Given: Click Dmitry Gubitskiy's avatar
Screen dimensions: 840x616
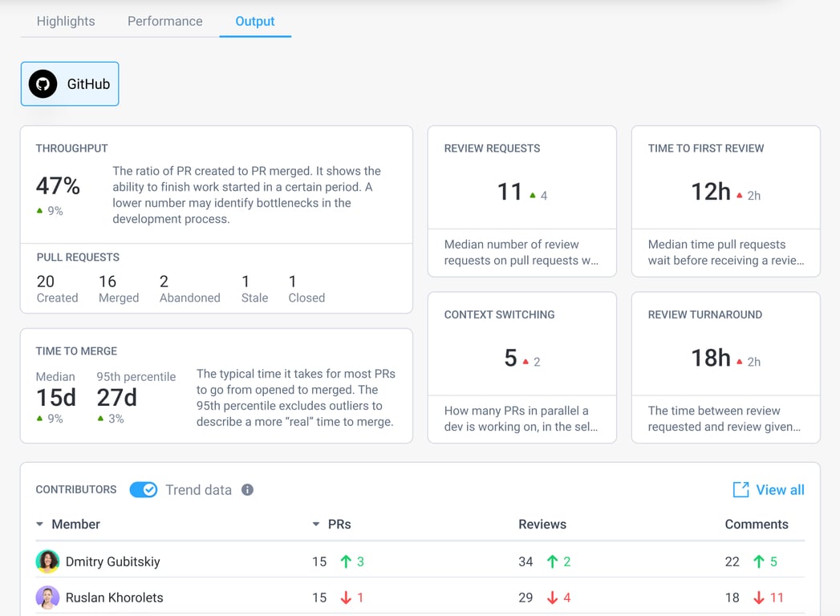Looking at the screenshot, I should (x=47, y=561).
